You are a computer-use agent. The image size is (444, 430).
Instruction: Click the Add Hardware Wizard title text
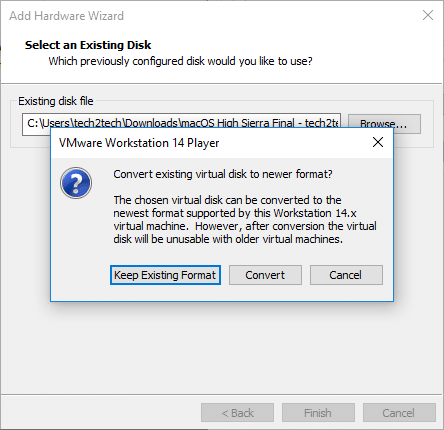[67, 16]
